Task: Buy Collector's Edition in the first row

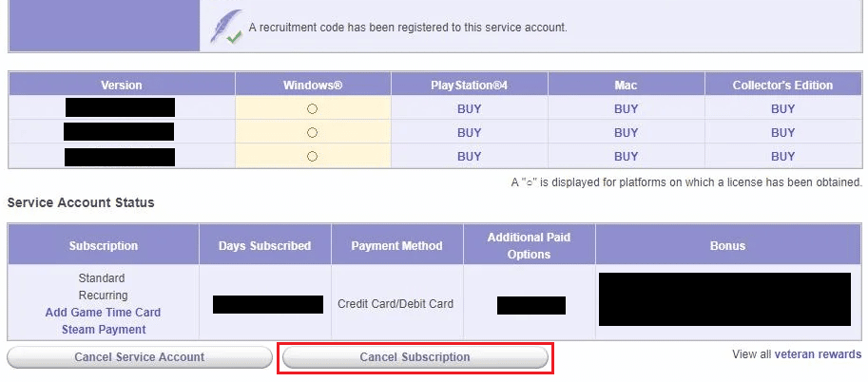Action: pos(783,109)
